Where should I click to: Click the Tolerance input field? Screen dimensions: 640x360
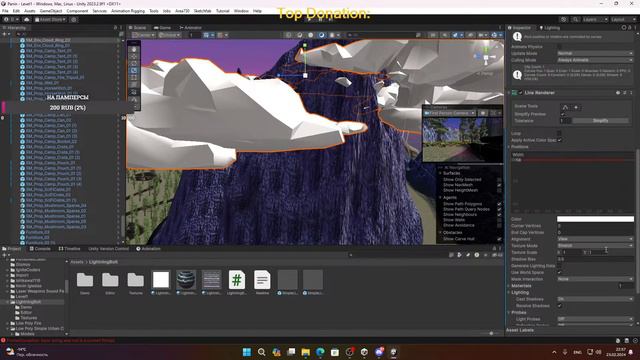(565, 121)
